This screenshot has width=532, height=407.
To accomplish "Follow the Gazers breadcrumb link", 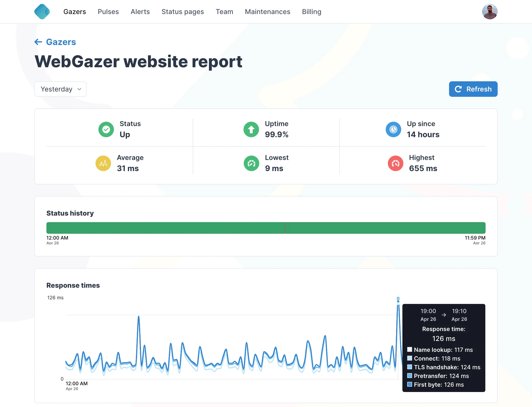I will (61, 42).
